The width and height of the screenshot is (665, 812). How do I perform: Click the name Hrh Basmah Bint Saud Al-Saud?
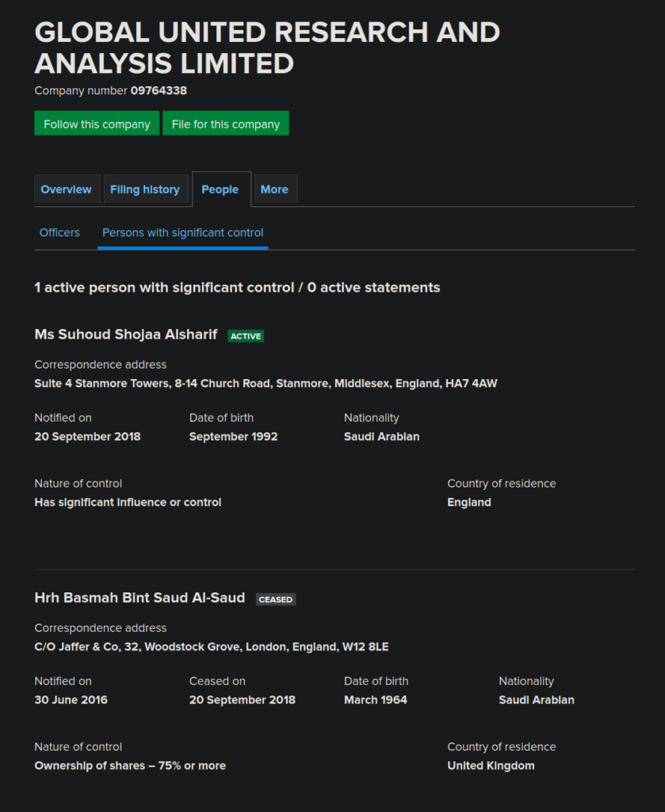pos(140,598)
